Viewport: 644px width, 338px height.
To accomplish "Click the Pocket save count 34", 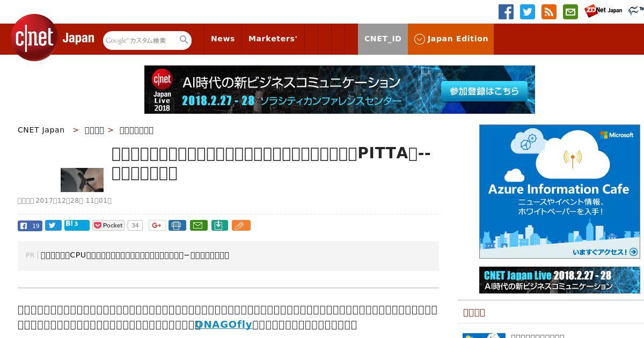I will click(x=135, y=225).
